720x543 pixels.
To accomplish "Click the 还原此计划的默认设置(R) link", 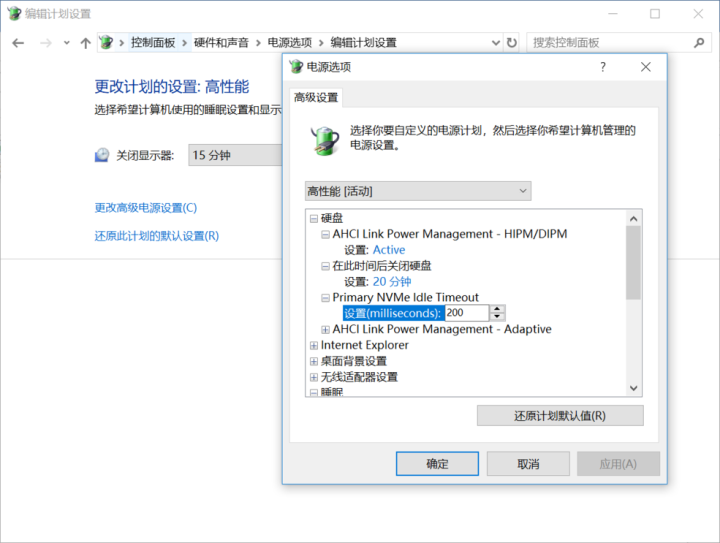I will tap(157, 236).
